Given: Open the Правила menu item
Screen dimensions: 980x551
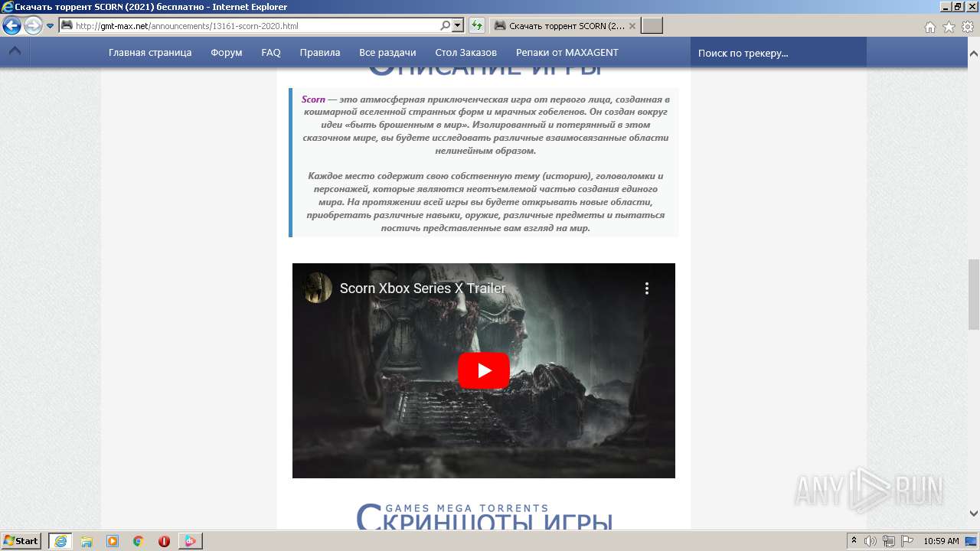Looking at the screenshot, I should pos(320,53).
